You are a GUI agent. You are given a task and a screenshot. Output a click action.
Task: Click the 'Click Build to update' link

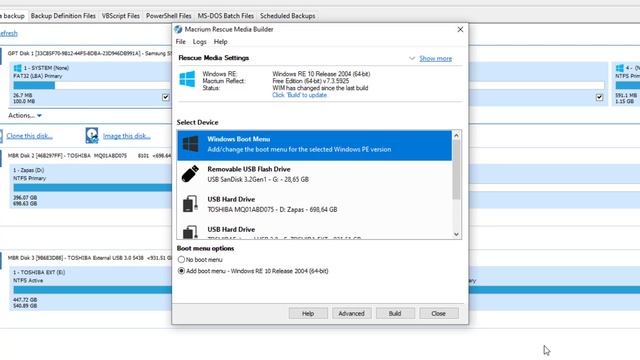300,95
